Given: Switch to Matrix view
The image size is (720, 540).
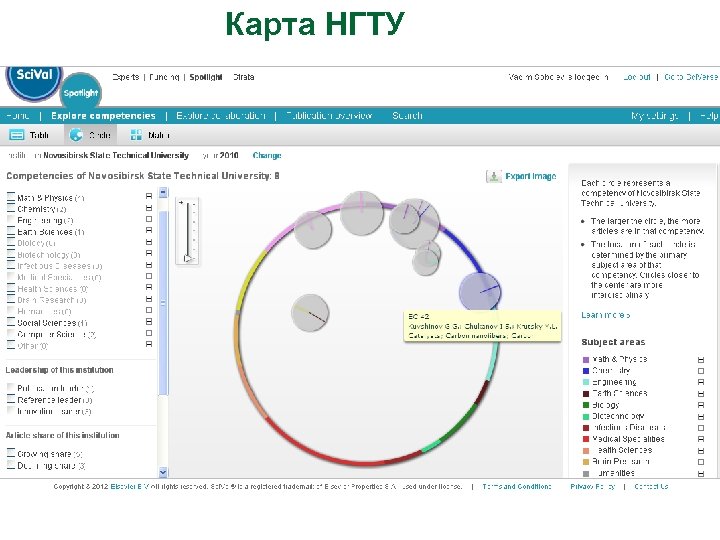Looking at the screenshot, I should (x=150, y=135).
